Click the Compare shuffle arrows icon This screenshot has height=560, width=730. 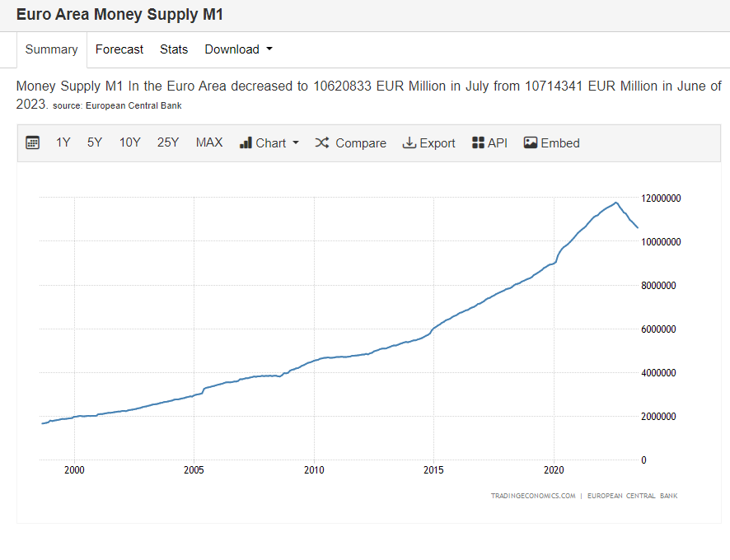click(322, 143)
